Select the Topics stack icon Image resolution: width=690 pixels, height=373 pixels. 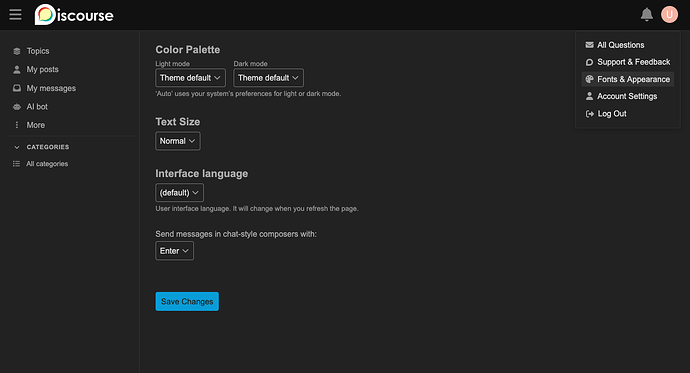pyautogui.click(x=17, y=51)
